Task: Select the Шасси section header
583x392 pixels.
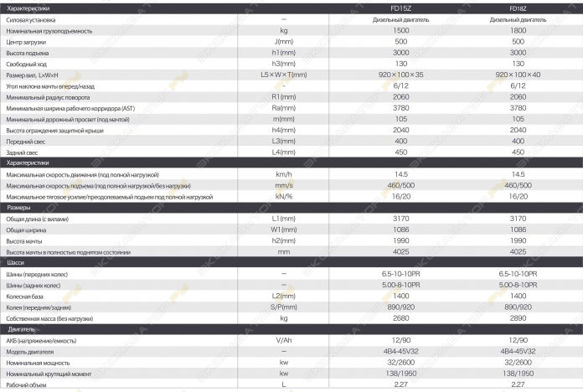Action: point(16,262)
